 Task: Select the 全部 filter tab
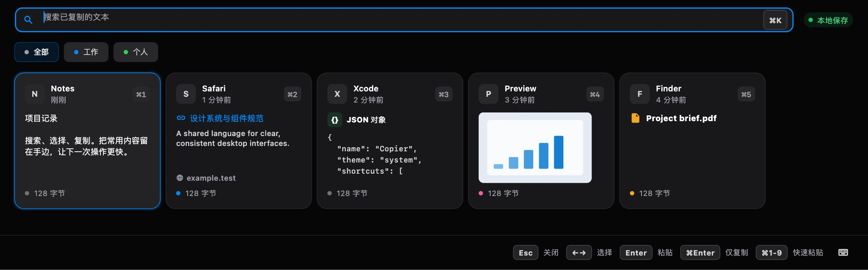(x=36, y=52)
